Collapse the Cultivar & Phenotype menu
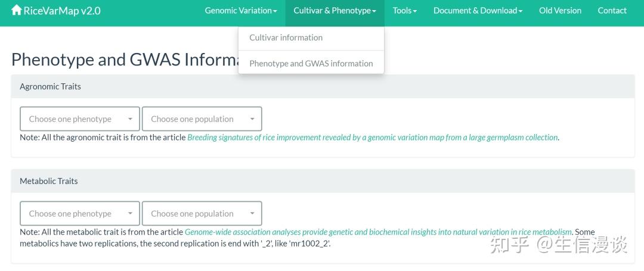This screenshot has height=271, width=644. [335, 11]
